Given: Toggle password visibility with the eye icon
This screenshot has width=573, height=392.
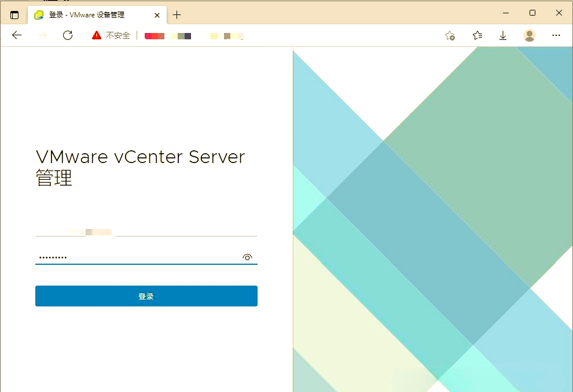Looking at the screenshot, I should point(248,257).
